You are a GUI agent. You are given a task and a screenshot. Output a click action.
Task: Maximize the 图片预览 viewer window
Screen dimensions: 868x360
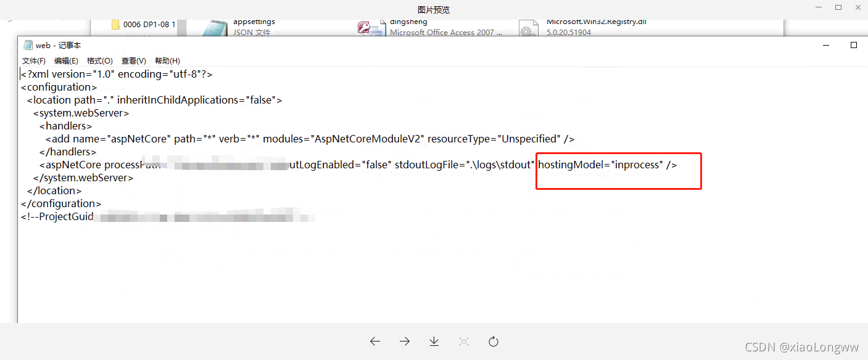[838, 7]
